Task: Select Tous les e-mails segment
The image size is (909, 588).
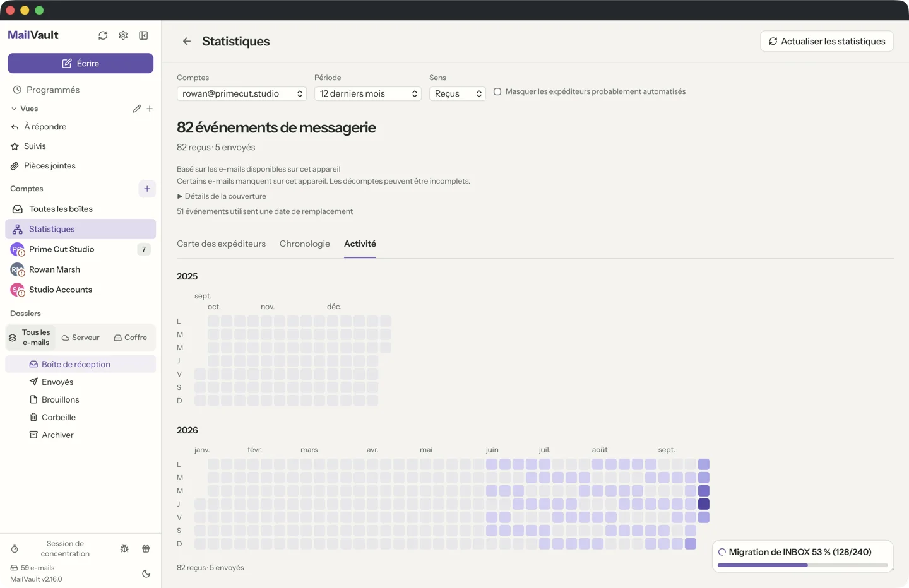Action: click(30, 338)
